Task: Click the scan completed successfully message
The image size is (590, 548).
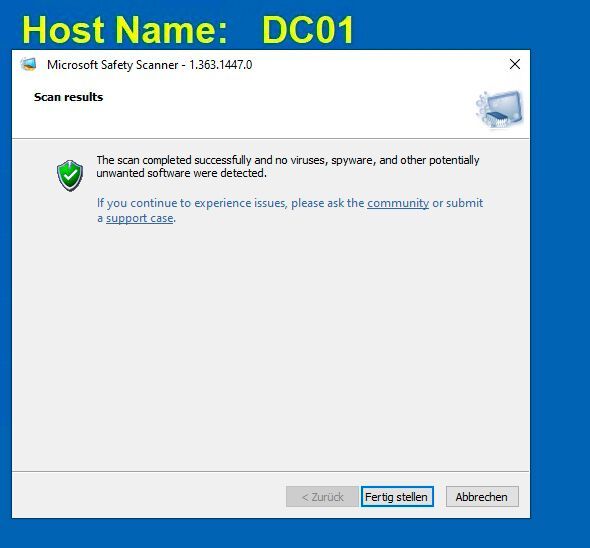Action: [x=288, y=166]
